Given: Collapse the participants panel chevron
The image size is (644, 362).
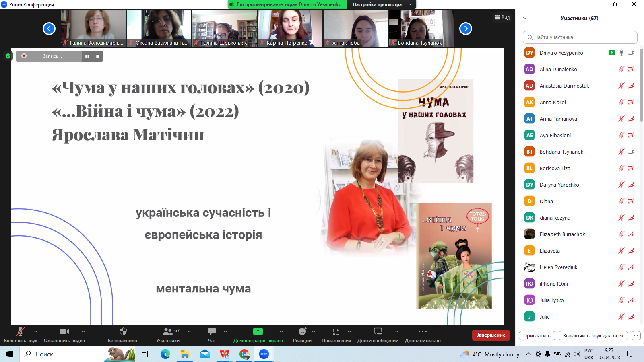Looking at the screenshot, I should click(525, 18).
